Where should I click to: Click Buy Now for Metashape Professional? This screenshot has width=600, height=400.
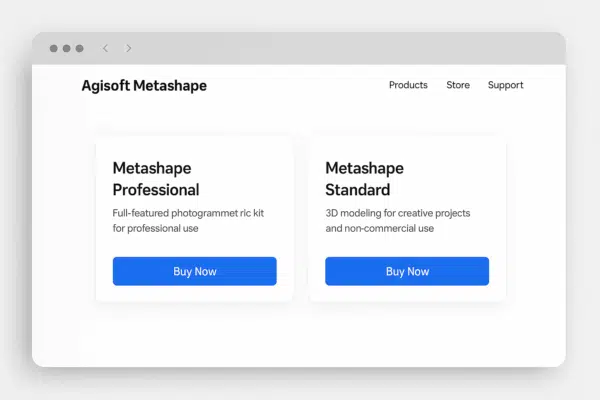(x=194, y=271)
